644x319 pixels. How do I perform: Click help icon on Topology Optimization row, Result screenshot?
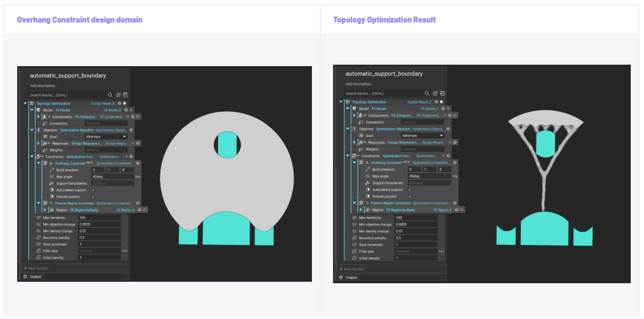(436, 102)
